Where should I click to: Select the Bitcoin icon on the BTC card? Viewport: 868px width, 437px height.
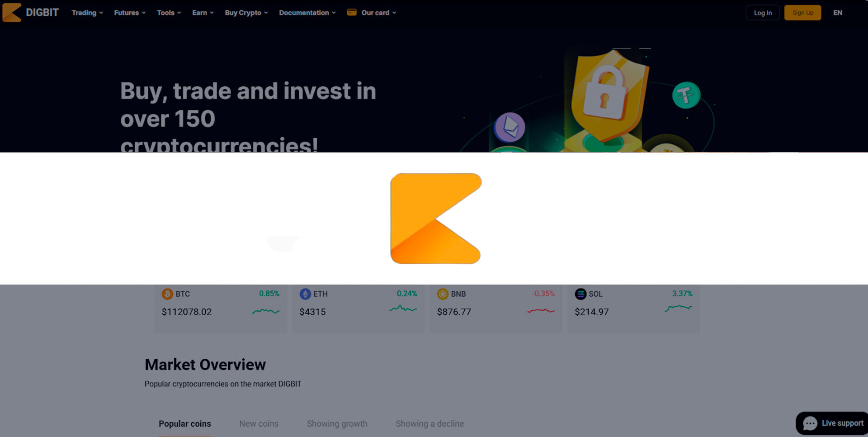pyautogui.click(x=167, y=294)
